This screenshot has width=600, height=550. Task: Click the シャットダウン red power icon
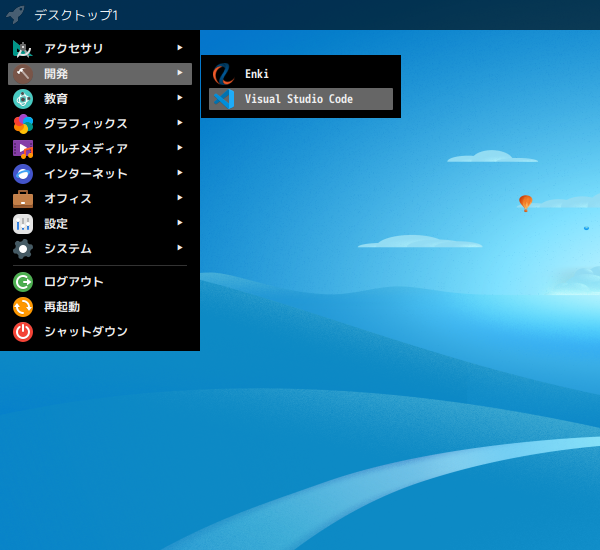pos(23,332)
